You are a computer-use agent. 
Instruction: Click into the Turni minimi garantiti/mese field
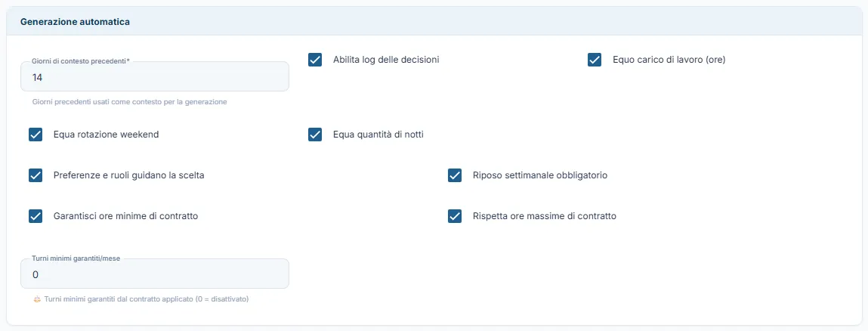154,274
